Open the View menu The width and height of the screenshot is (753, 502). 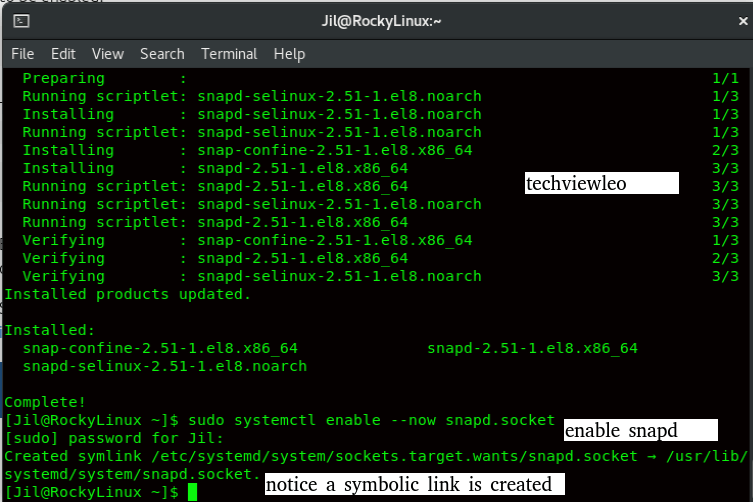(108, 54)
